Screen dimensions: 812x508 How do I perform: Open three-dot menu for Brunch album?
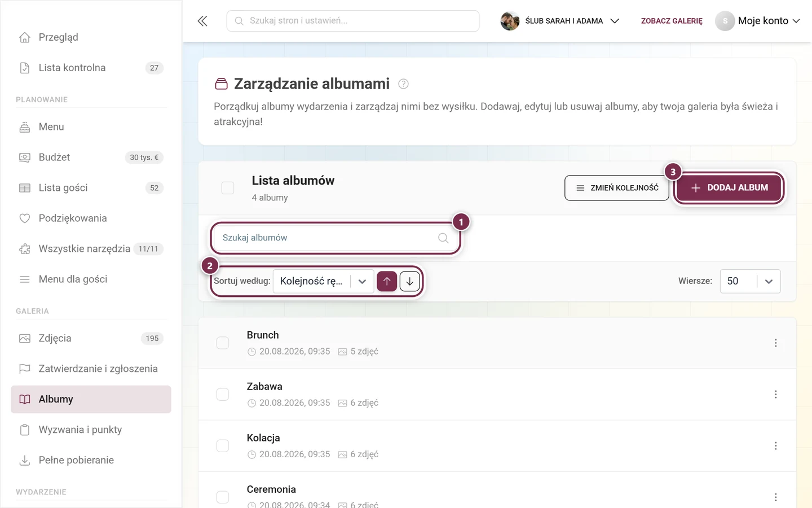click(776, 343)
